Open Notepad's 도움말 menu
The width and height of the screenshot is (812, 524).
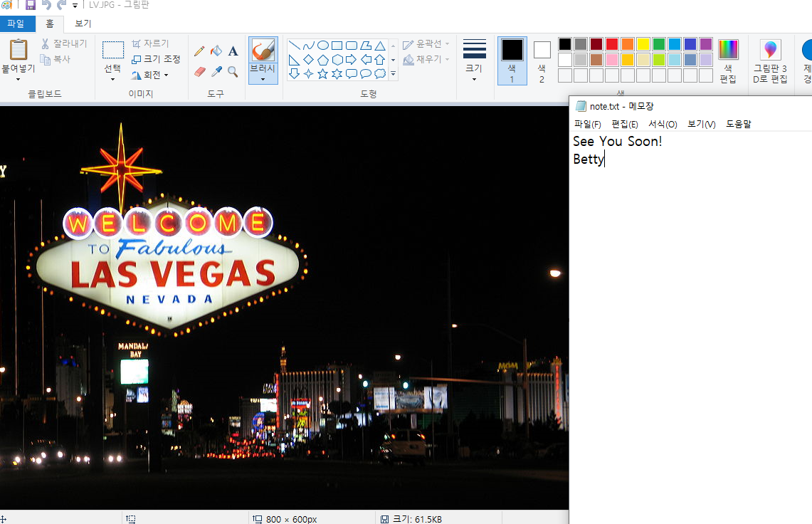pos(739,125)
